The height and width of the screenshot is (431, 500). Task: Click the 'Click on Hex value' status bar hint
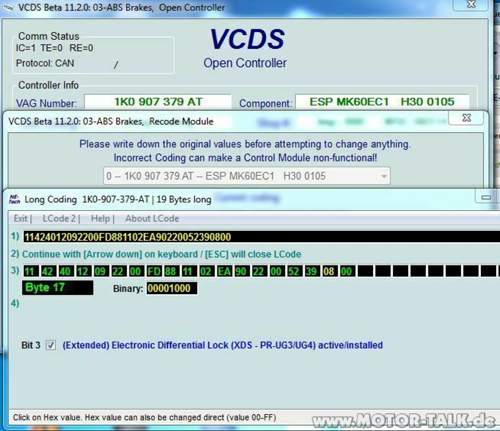[144, 417]
